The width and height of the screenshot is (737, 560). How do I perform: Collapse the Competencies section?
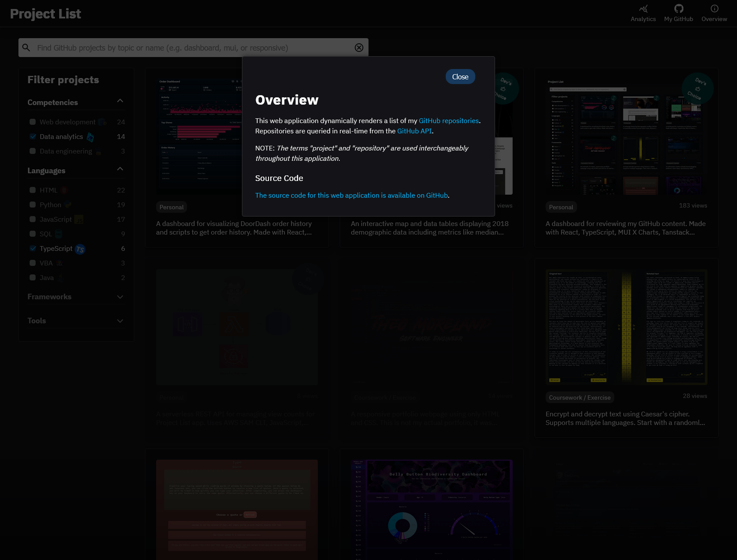[x=120, y=101]
